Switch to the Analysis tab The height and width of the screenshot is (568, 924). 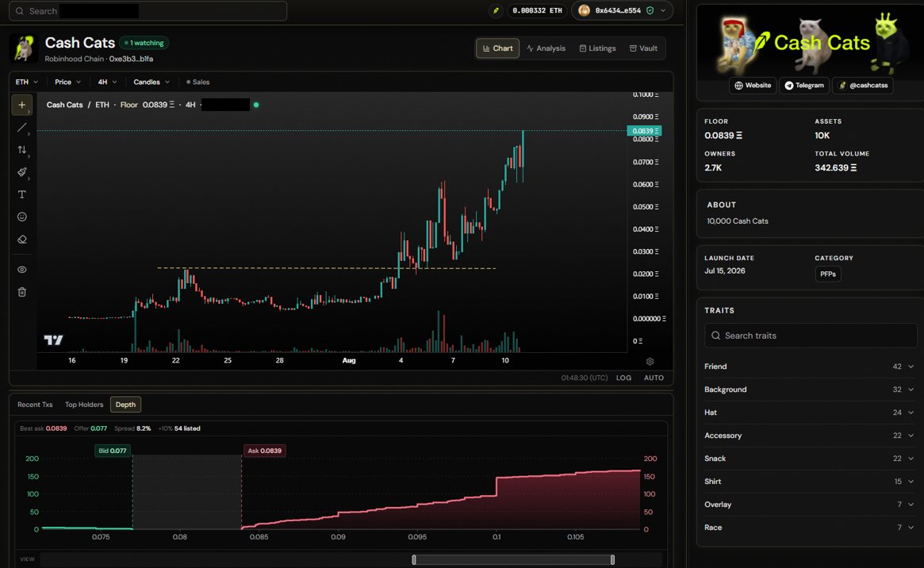[x=546, y=48]
